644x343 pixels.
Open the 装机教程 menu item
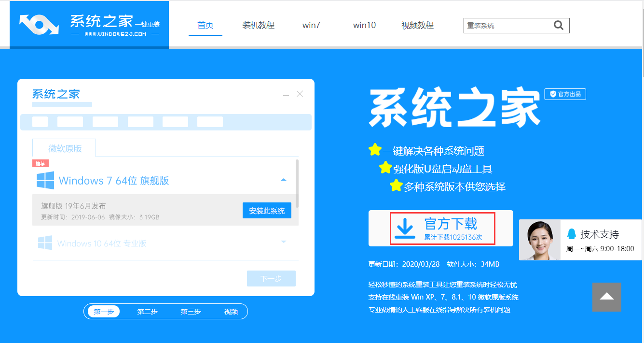pyautogui.click(x=259, y=25)
